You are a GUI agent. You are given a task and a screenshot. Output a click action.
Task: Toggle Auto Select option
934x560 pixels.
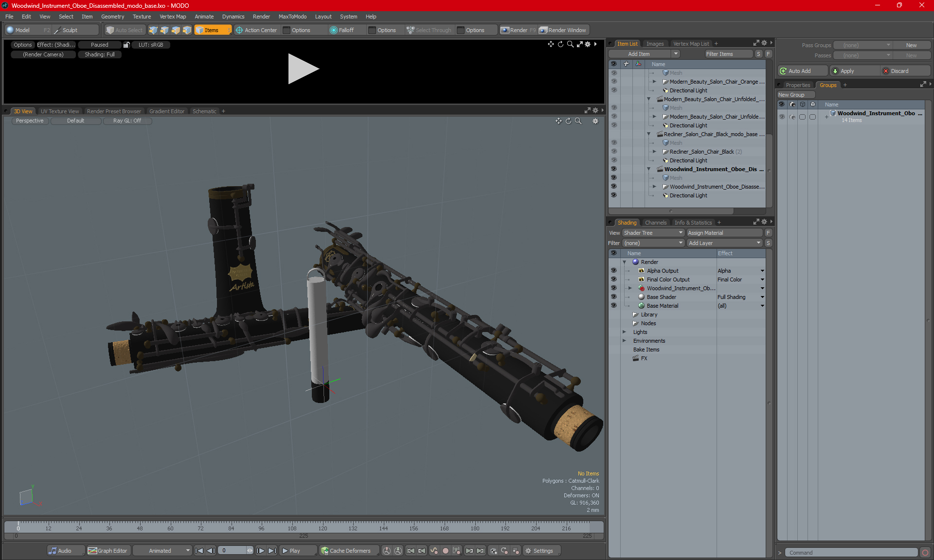[124, 30]
